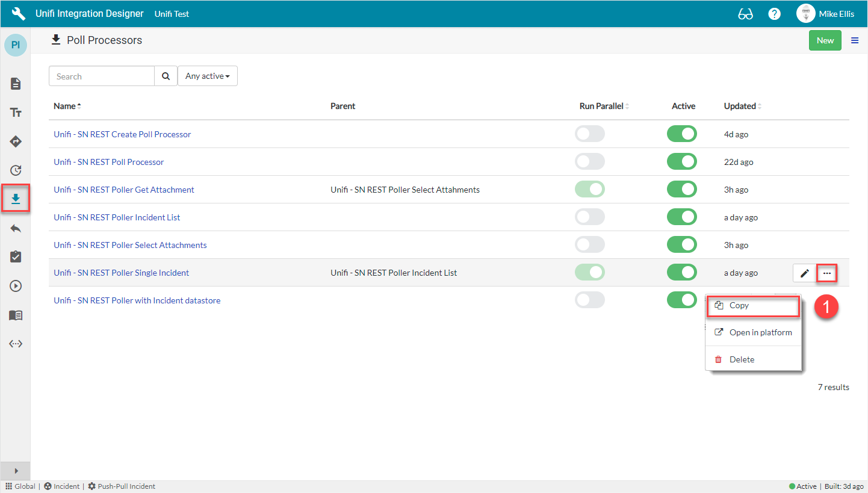Open the code brackets sidebar icon

tap(15, 343)
